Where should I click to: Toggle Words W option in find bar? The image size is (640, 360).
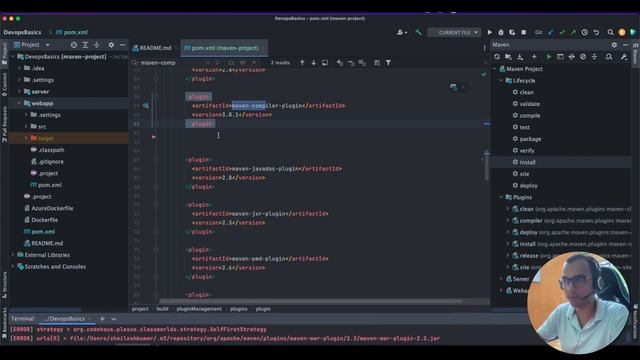(x=243, y=62)
